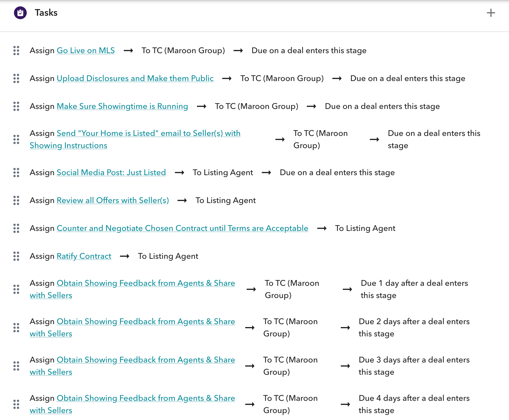Click To TC (Maroon Group) on Upload Disclosures row
509x420 pixels.
point(282,78)
